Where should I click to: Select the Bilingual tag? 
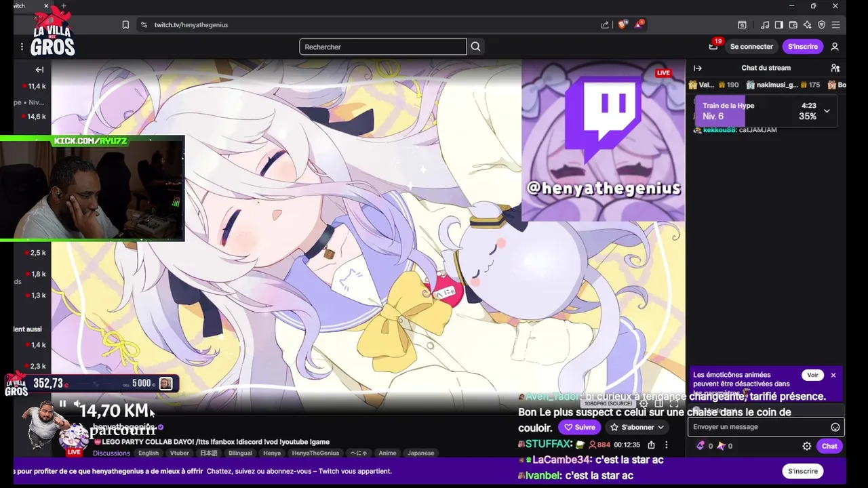click(x=240, y=453)
